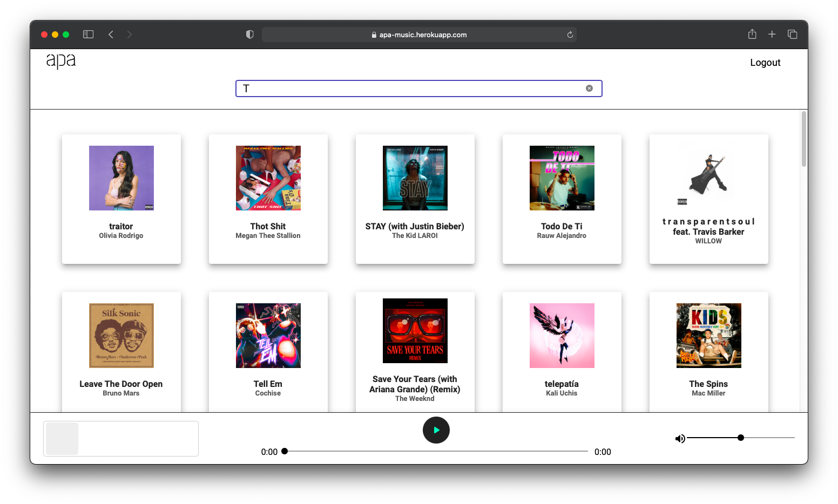The height and width of the screenshot is (504, 838).
Task: Open a new Safari tab
Action: point(772,34)
